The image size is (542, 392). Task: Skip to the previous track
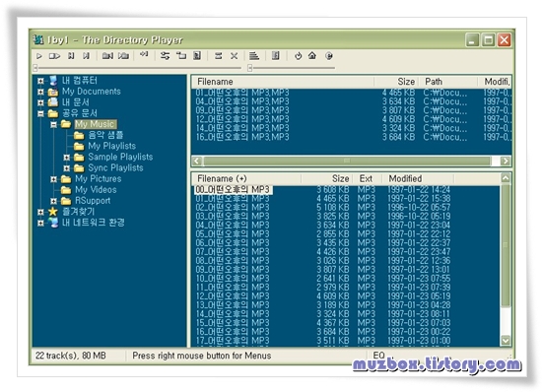71,56
